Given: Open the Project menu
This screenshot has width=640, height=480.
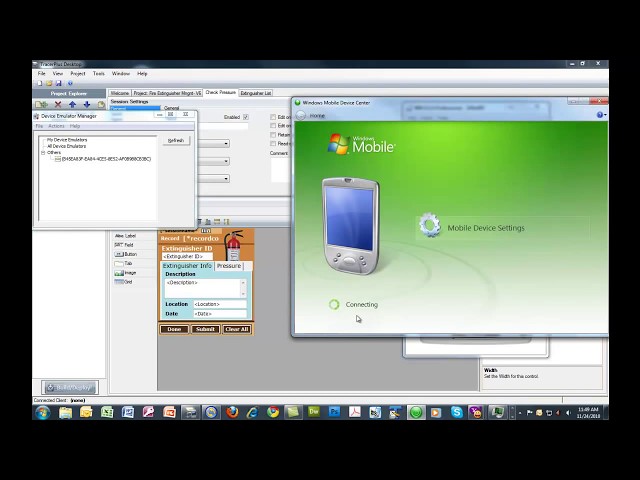Looking at the screenshot, I should click(78, 73).
